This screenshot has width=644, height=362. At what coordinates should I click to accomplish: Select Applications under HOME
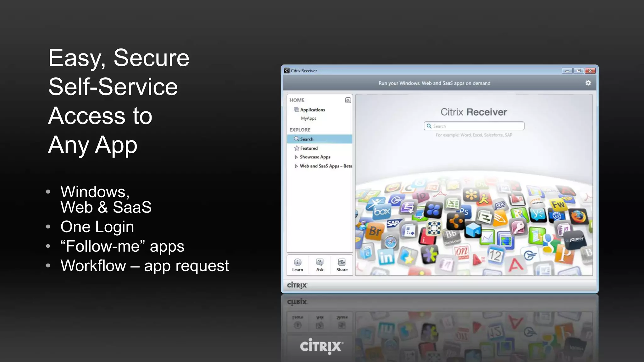click(x=312, y=110)
